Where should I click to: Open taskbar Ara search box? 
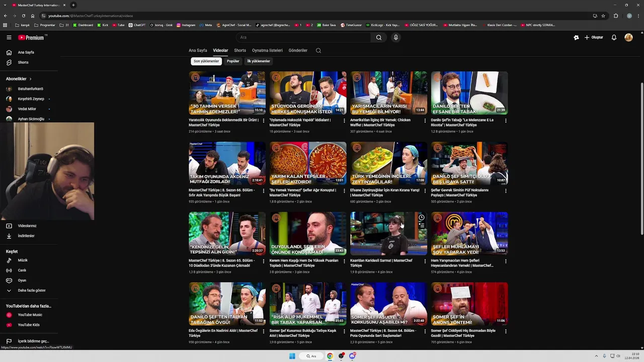pos(311,356)
